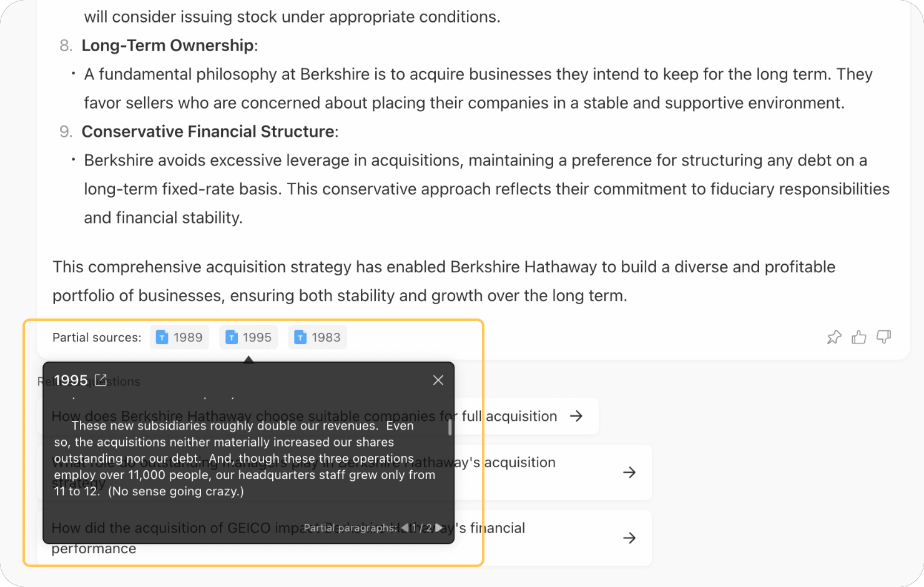Click the popup's vertical scrollbar thumb

450,427
